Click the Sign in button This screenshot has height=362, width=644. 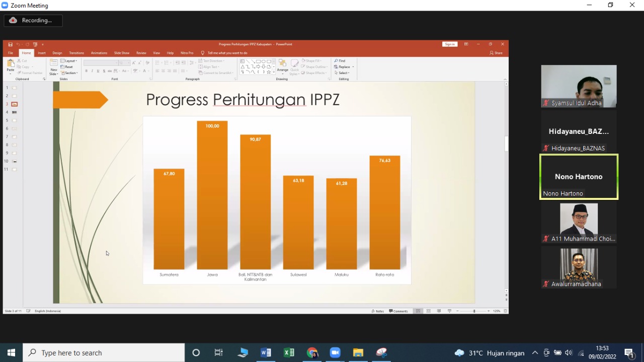(449, 44)
